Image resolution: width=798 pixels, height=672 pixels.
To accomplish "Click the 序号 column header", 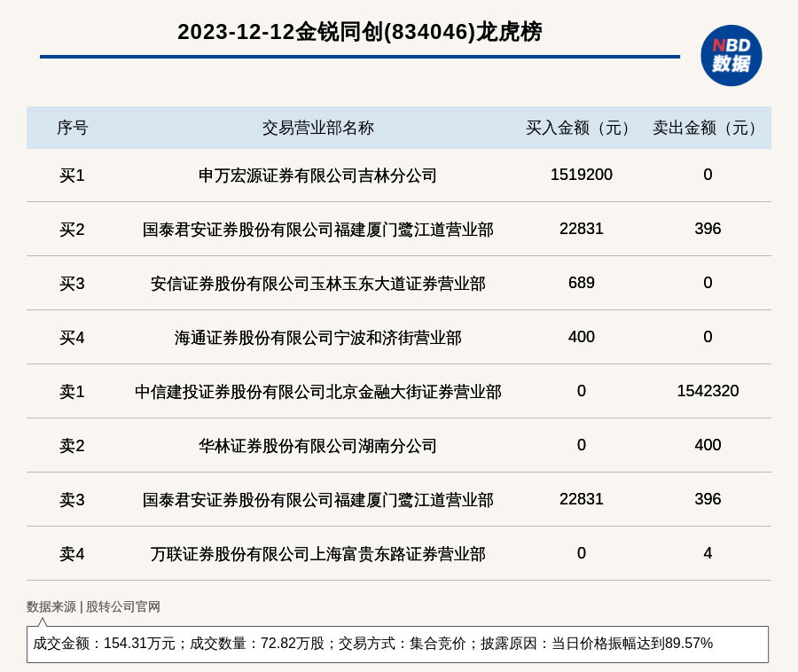I will point(73,128).
